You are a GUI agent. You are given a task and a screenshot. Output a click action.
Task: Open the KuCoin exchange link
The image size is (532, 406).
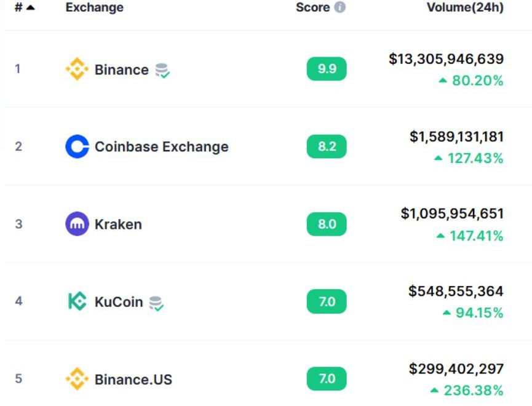pos(119,302)
